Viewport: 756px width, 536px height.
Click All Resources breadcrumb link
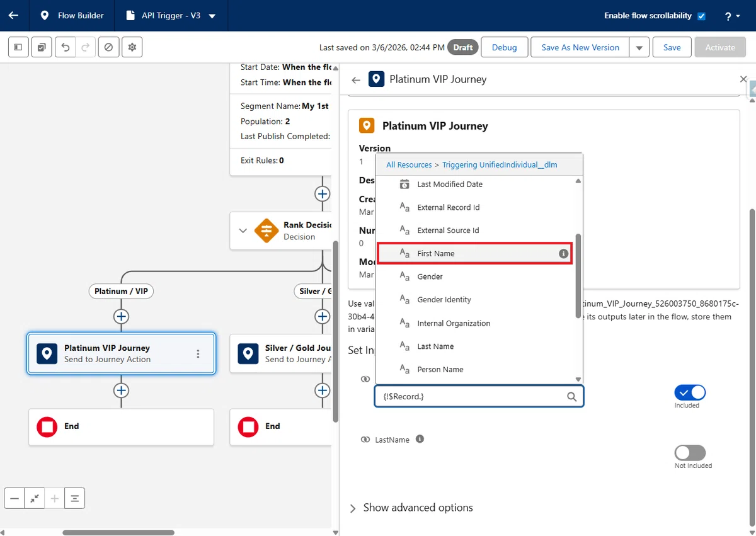pyautogui.click(x=409, y=164)
